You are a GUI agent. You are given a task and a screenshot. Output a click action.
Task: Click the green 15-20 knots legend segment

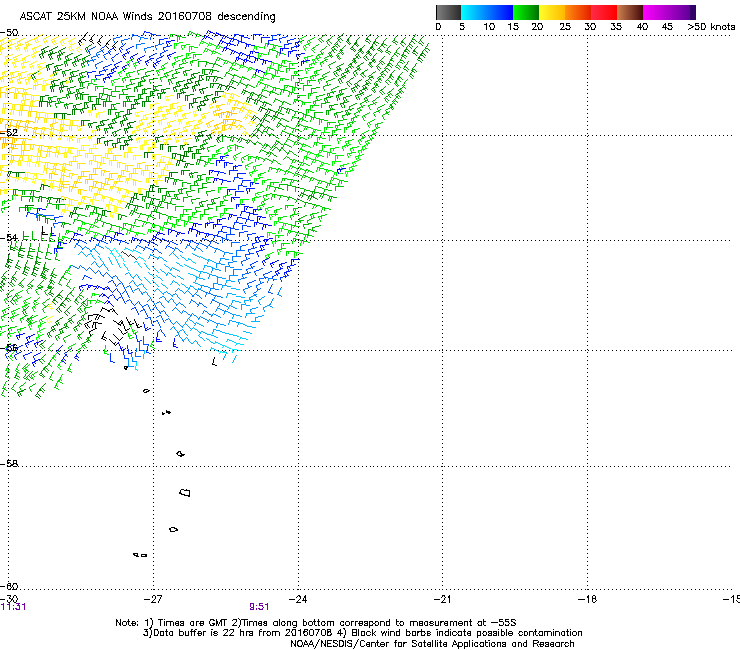pos(526,12)
